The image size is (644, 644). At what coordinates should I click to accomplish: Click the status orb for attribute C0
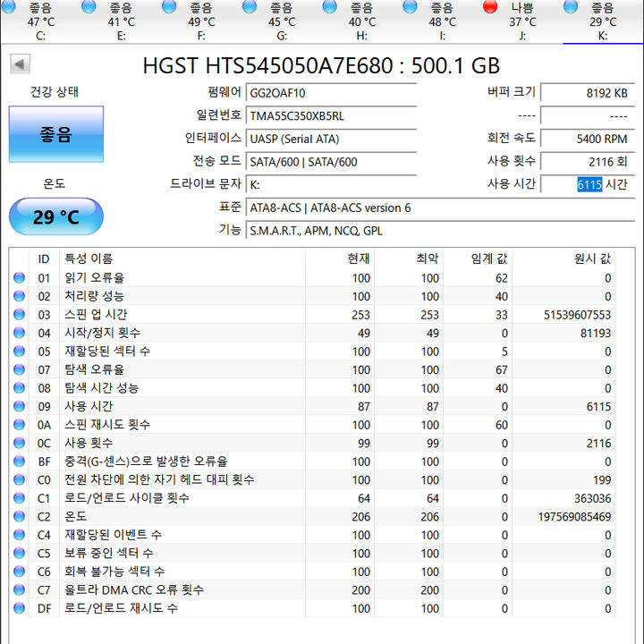[x=20, y=479]
